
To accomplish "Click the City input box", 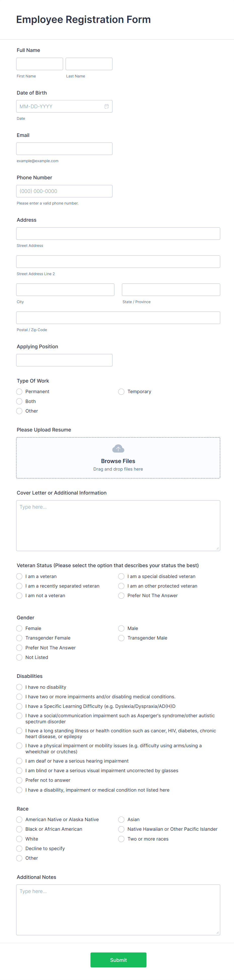I will click(x=65, y=289).
